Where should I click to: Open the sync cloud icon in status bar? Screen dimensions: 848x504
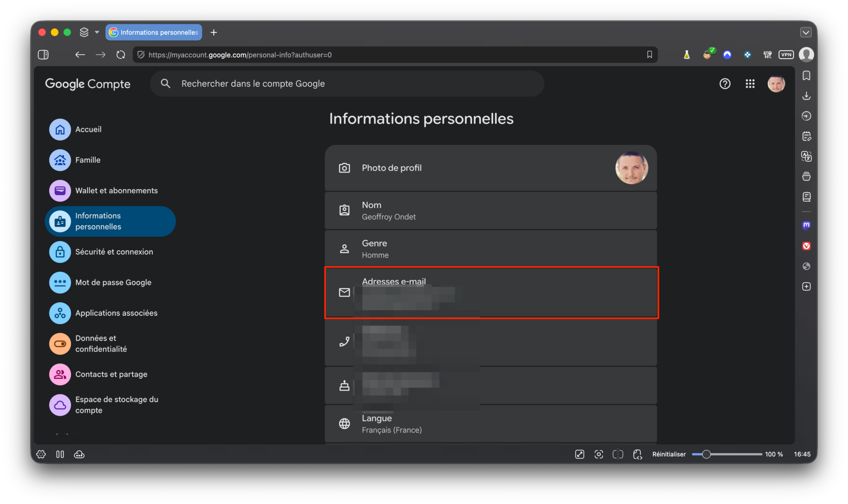(x=79, y=454)
